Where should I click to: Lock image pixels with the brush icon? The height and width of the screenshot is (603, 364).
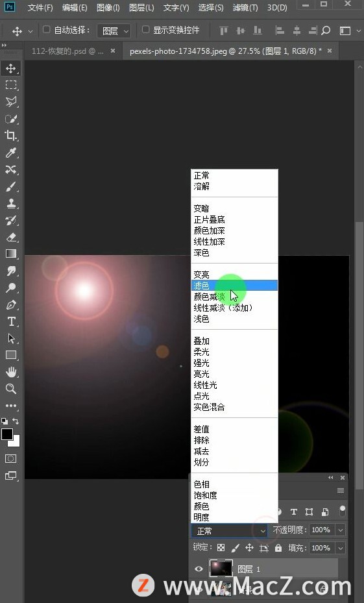click(x=236, y=548)
